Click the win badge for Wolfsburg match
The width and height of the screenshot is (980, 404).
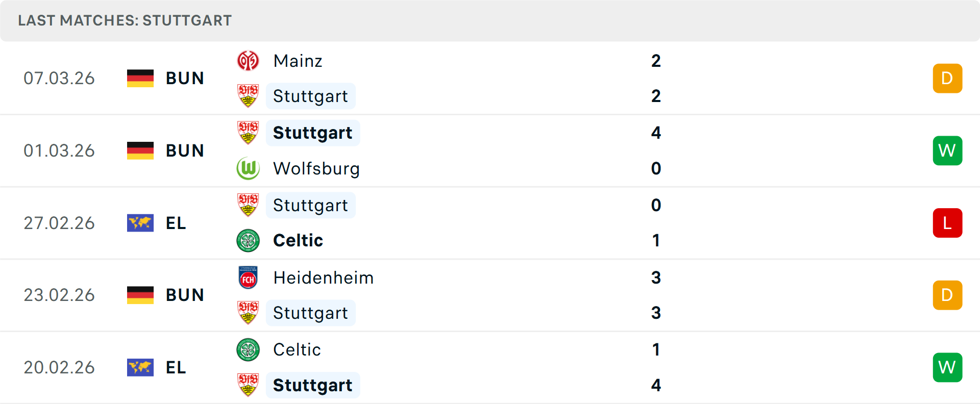947,150
